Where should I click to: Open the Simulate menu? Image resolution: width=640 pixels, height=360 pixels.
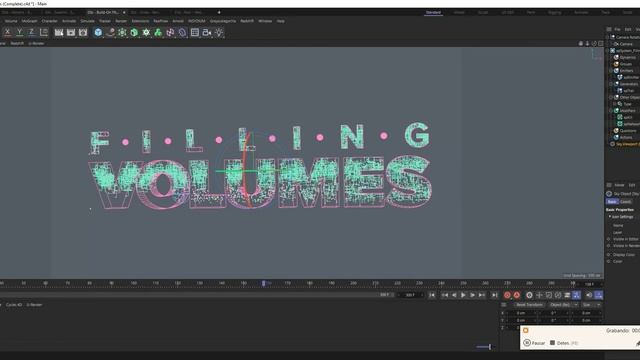(x=87, y=21)
